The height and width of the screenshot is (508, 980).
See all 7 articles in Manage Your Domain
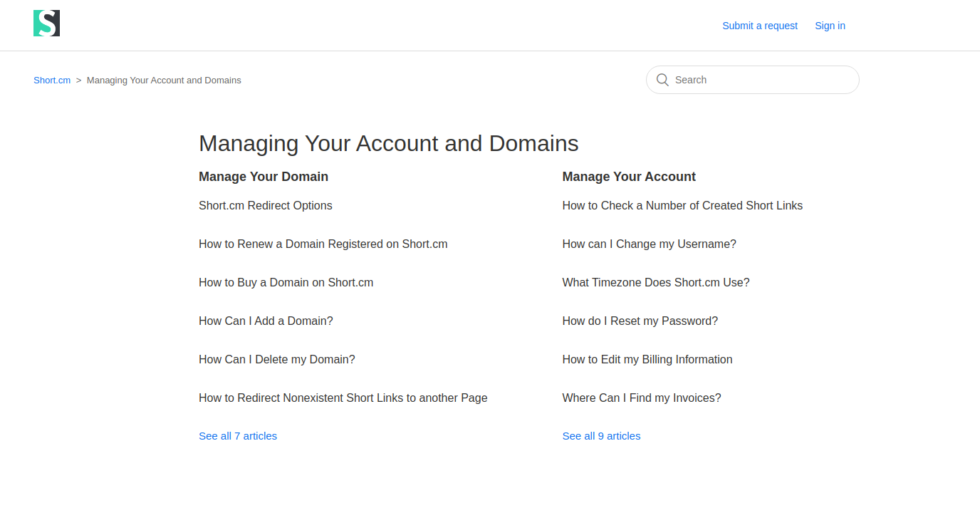coord(238,436)
